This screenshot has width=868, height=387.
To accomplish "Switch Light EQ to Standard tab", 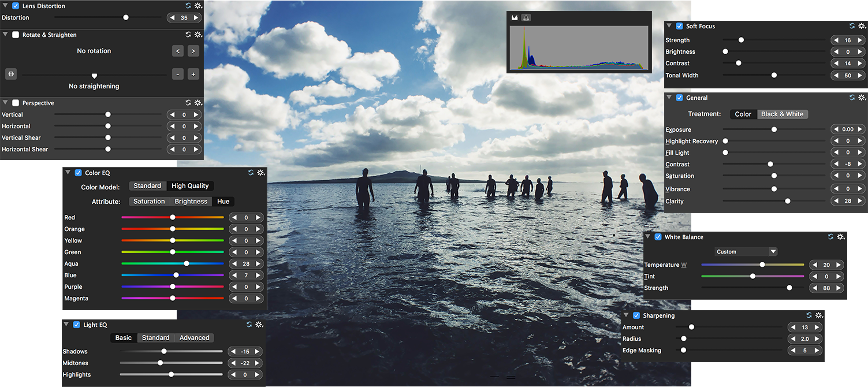I will point(155,338).
